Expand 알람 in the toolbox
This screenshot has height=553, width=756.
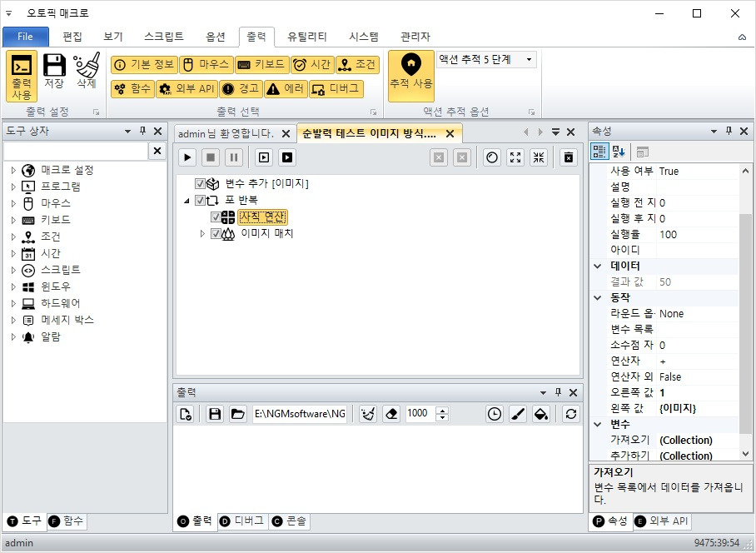13,336
